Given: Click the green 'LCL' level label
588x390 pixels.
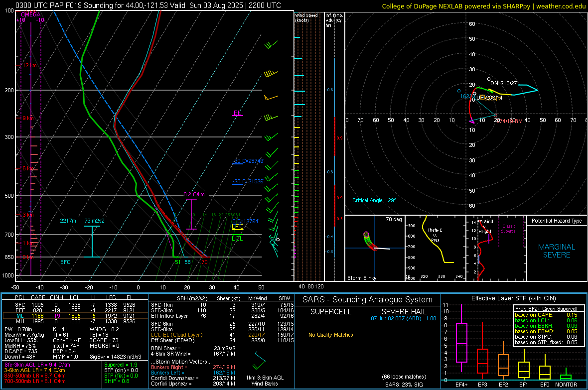Looking at the screenshot, I should [237, 239].
